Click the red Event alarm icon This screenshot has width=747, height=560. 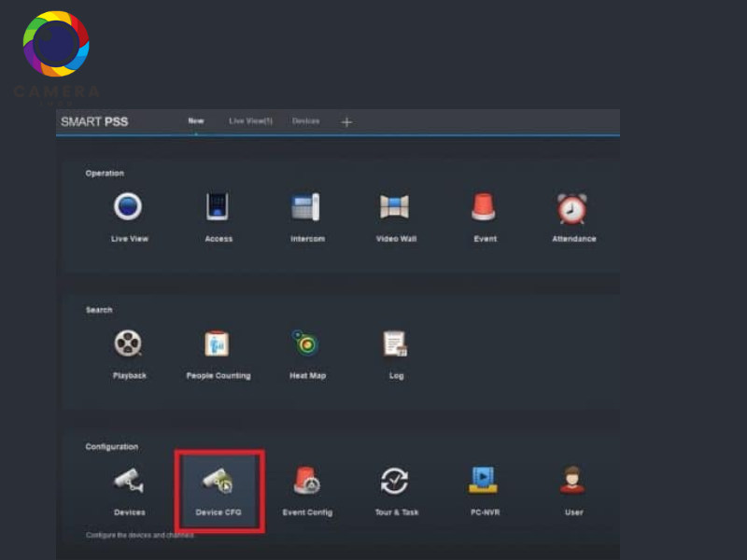[484, 208]
